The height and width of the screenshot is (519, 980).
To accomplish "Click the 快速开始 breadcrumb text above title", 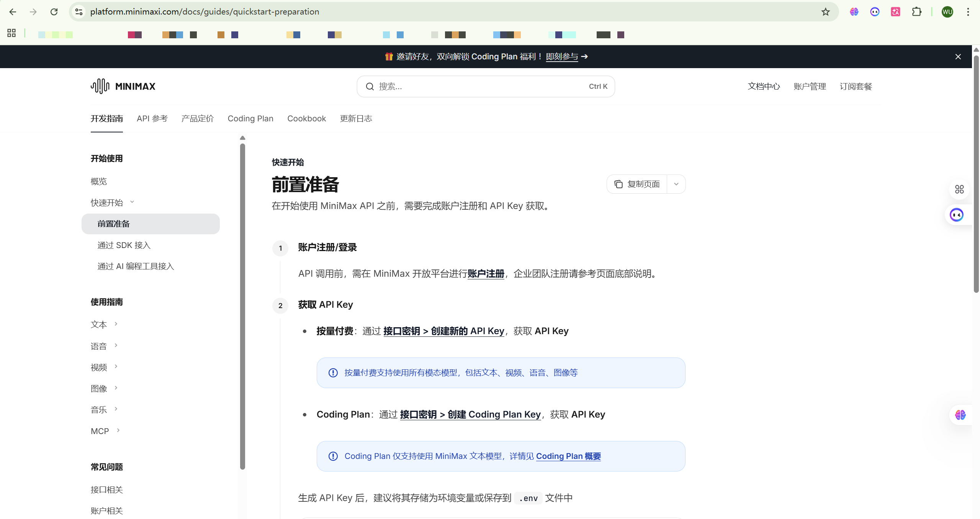I will [x=288, y=162].
